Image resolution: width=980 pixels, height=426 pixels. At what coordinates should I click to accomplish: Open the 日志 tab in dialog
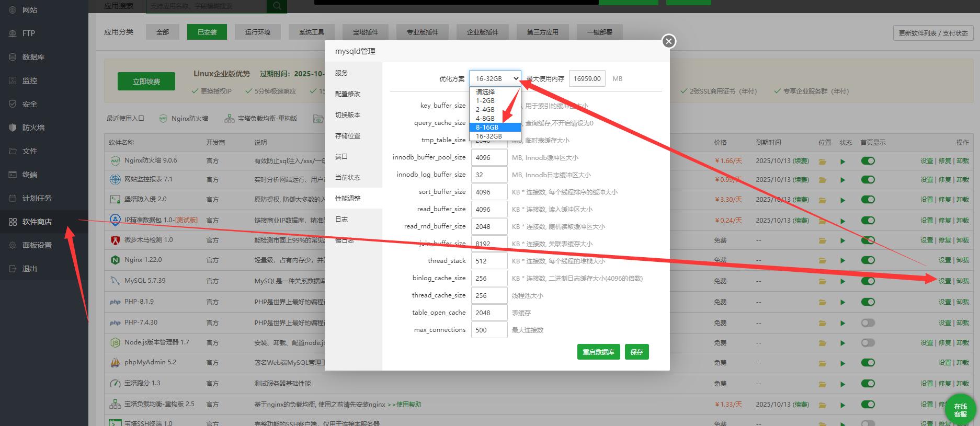tap(354, 219)
